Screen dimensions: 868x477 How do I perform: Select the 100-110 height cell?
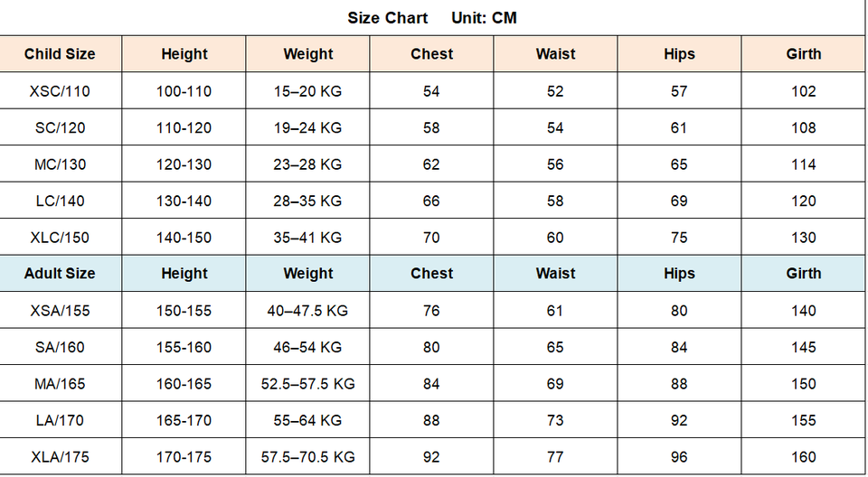point(184,90)
